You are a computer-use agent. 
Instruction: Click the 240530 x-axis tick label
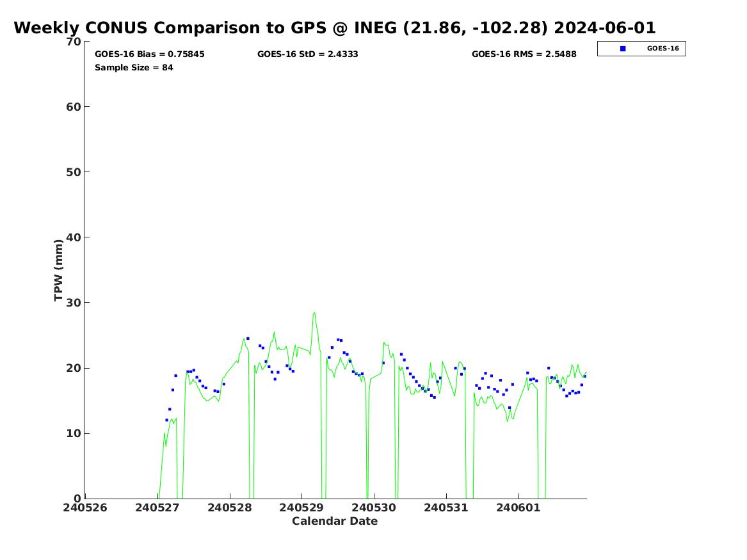(x=374, y=508)
